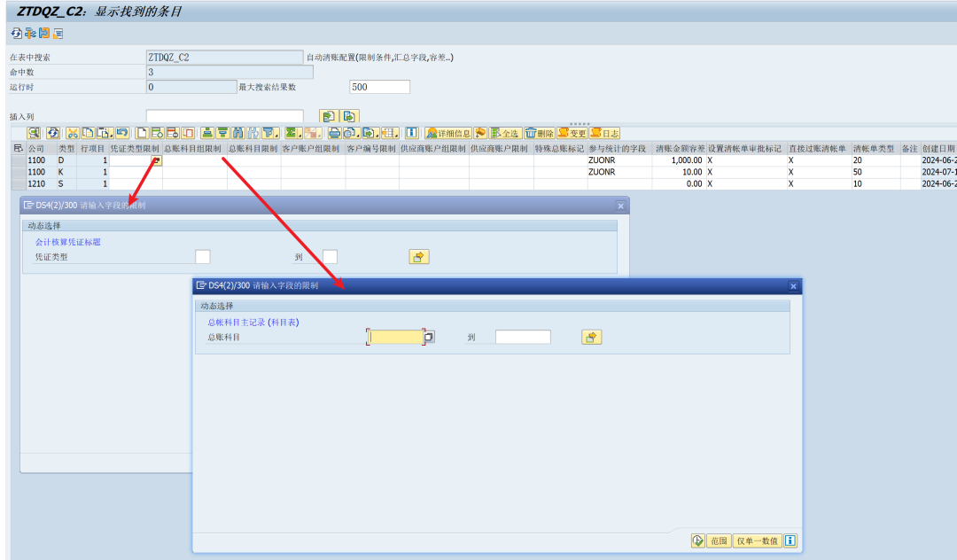Click the select-all corner icon of the table
Viewport: 957px width, 560px height.
[18, 148]
